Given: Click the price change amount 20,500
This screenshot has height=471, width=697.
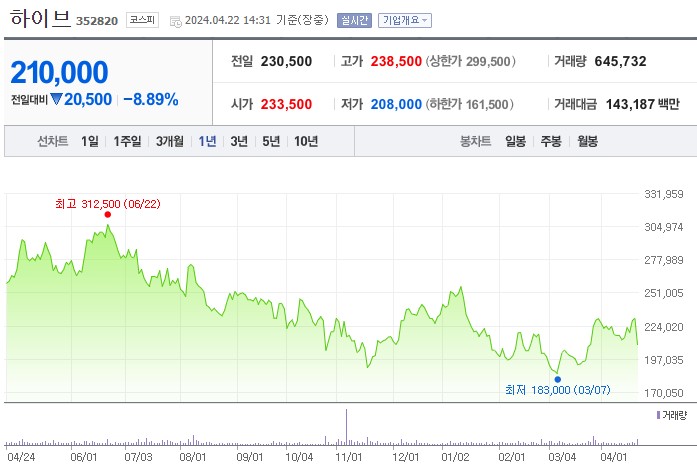Looking at the screenshot, I should click(x=88, y=99).
